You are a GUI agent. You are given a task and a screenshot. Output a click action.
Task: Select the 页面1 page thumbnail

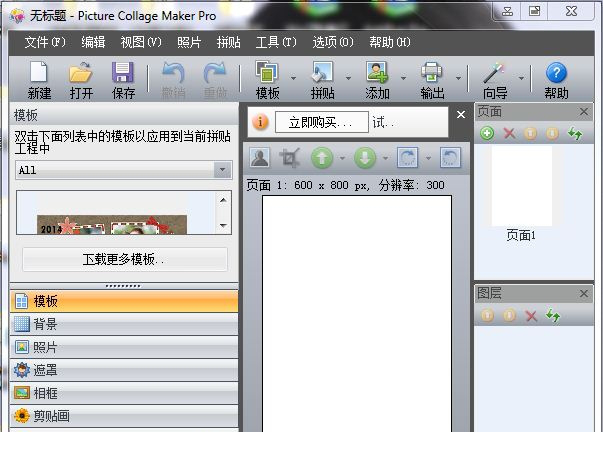[x=522, y=186]
